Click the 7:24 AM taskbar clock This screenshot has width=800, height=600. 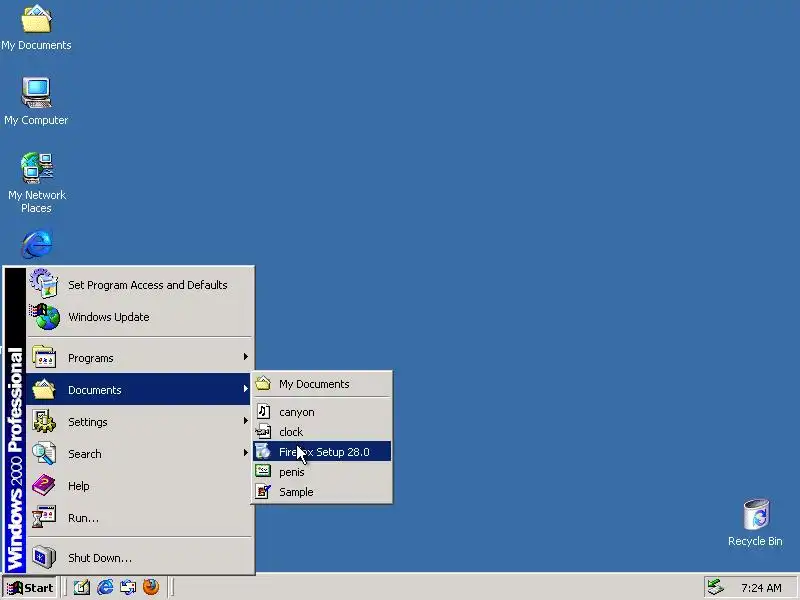pyautogui.click(x=761, y=588)
